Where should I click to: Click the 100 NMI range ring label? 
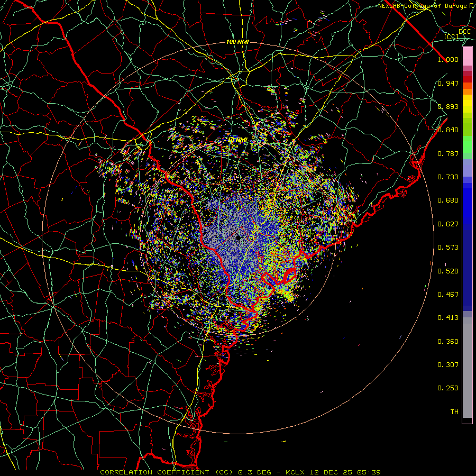[237, 42]
